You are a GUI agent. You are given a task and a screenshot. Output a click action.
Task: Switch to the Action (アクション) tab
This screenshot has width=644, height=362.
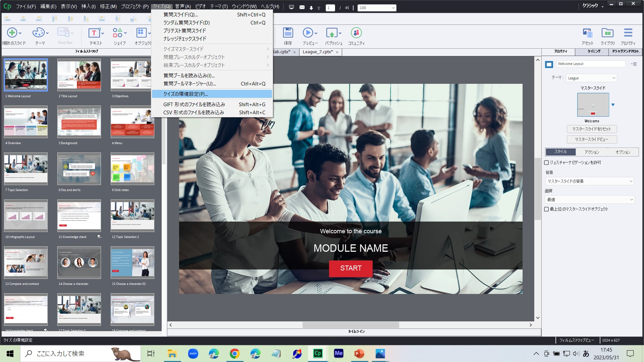(592, 152)
